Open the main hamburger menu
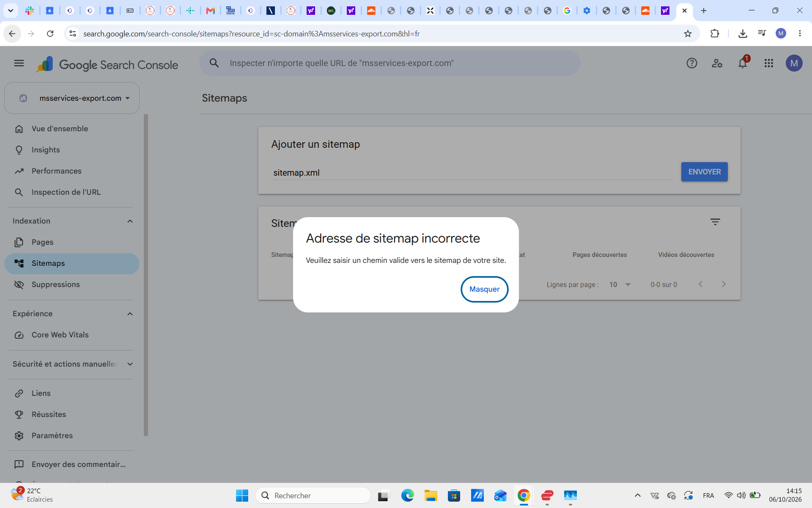Screen dimensions: 812x508 pyautogui.click(x=19, y=63)
